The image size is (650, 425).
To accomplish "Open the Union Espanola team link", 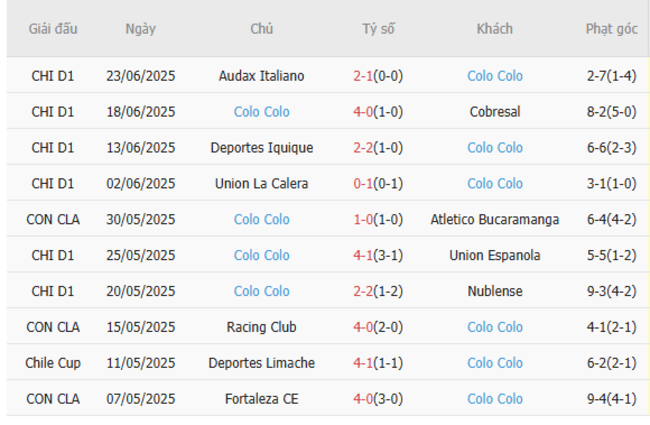I will [x=494, y=256].
